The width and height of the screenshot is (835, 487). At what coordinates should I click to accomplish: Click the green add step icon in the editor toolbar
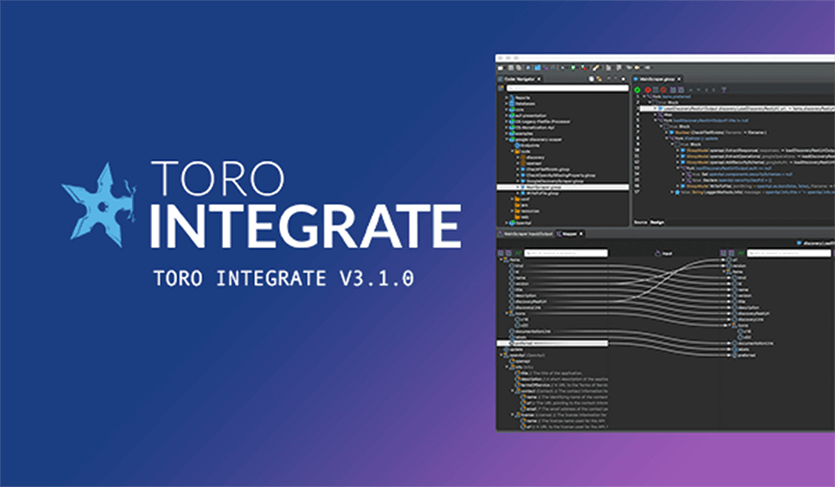[637, 90]
